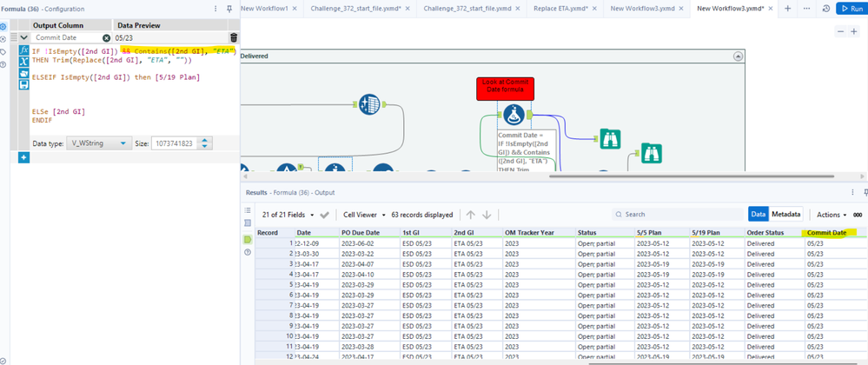Collapse the Commit Date expression chevron
The height and width of the screenshot is (365, 868).
[23, 37]
